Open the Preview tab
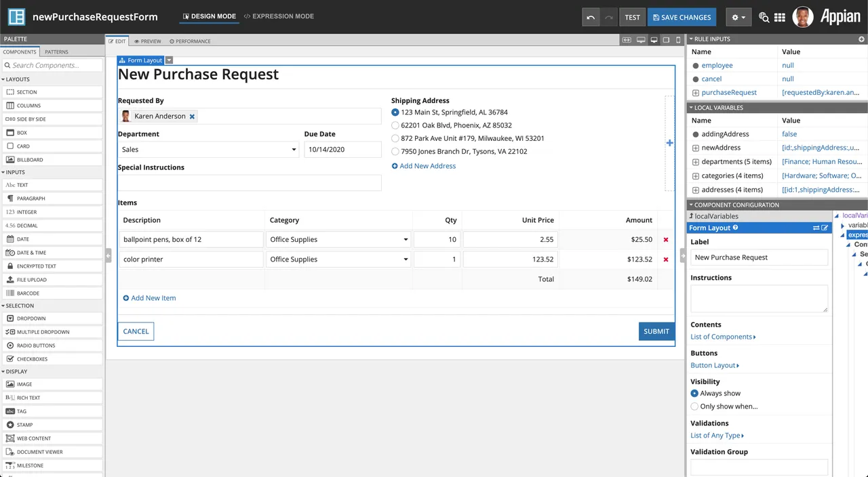 (x=147, y=41)
